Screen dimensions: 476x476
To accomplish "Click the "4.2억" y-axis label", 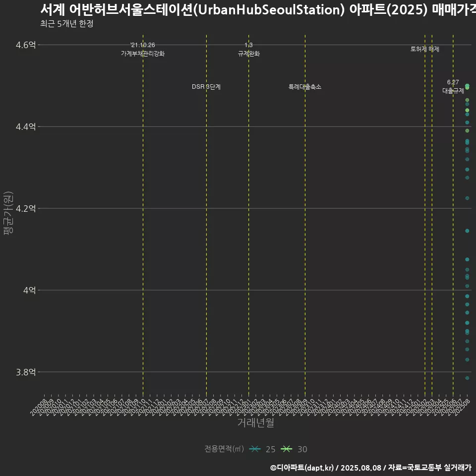I will (26, 209).
